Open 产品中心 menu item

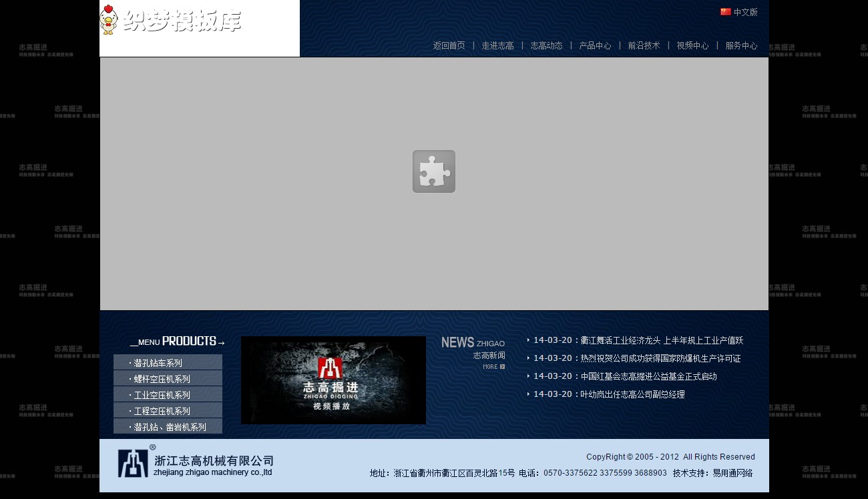pyautogui.click(x=595, y=46)
